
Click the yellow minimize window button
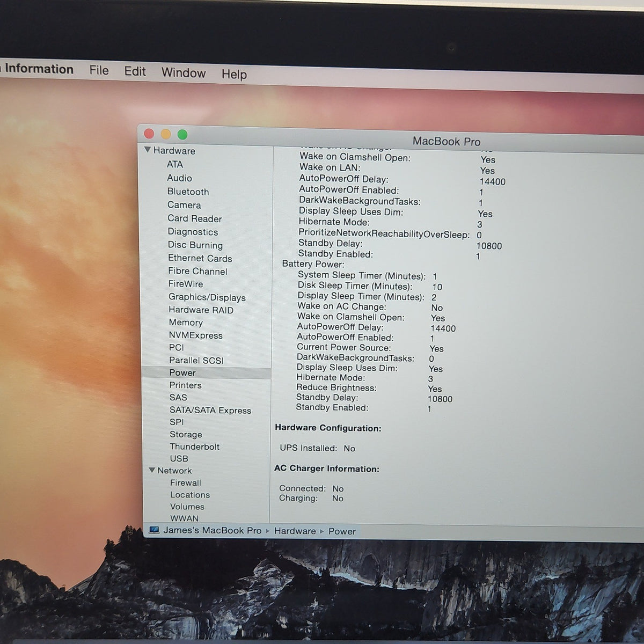[166, 134]
